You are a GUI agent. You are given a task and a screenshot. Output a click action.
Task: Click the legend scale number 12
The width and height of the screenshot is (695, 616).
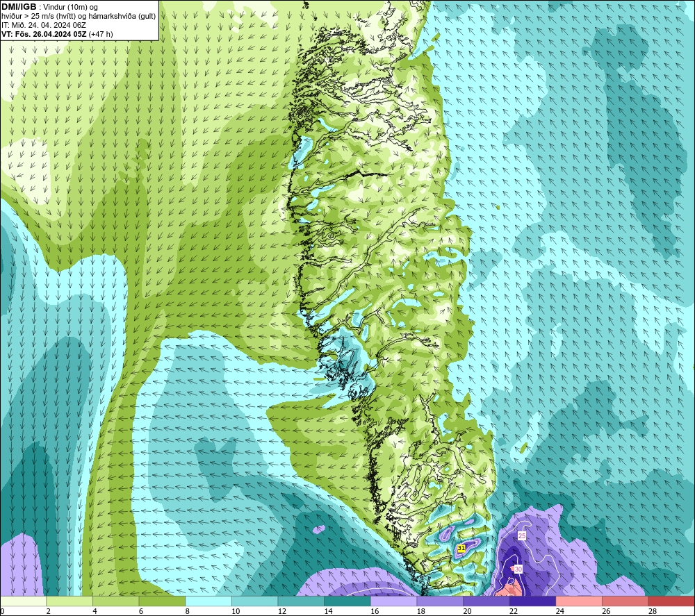[282, 612]
